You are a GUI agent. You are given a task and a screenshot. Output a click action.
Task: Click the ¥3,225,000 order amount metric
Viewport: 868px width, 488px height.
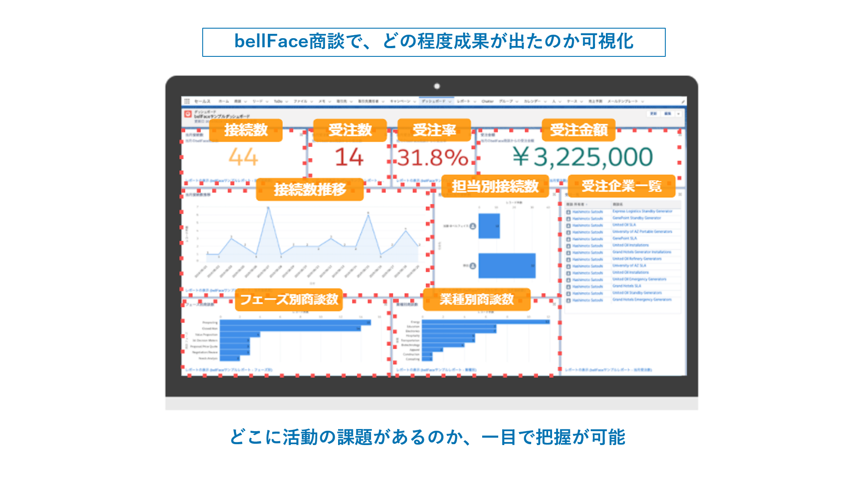point(582,157)
